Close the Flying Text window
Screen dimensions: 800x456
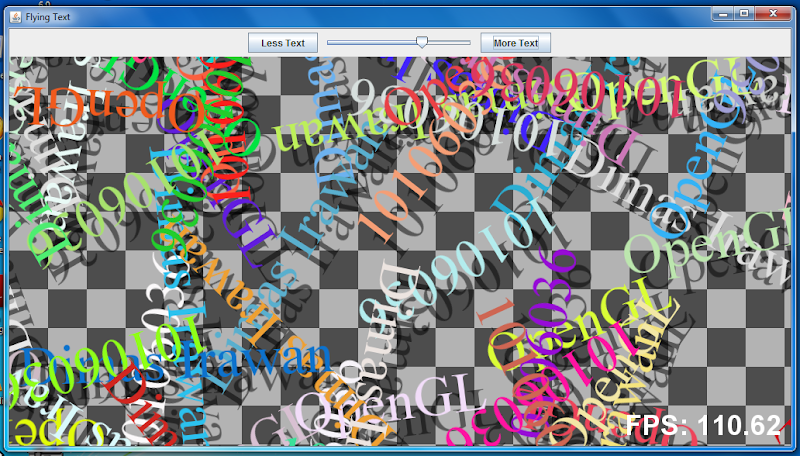[772, 14]
